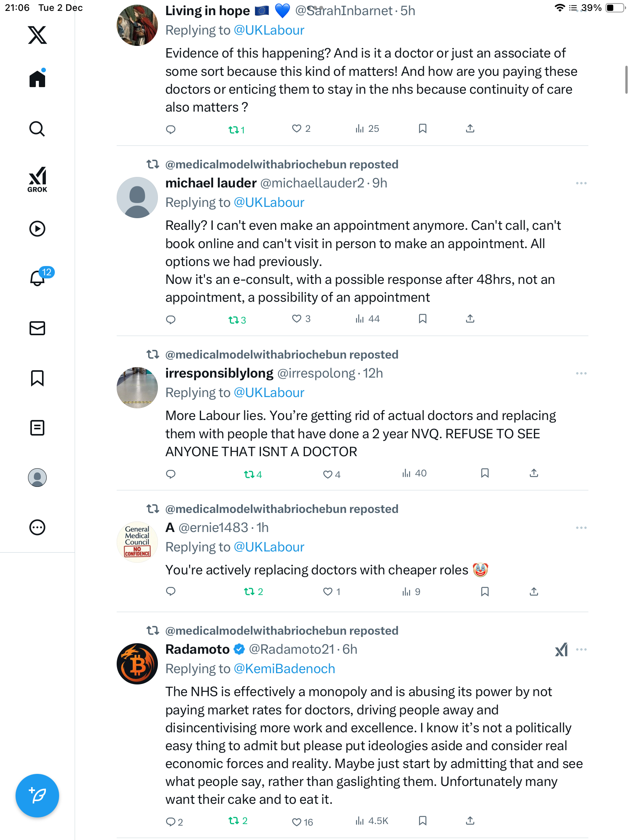Open Lists icon in sidebar
Image resolution: width=630 pixels, height=840 pixels.
(37, 428)
